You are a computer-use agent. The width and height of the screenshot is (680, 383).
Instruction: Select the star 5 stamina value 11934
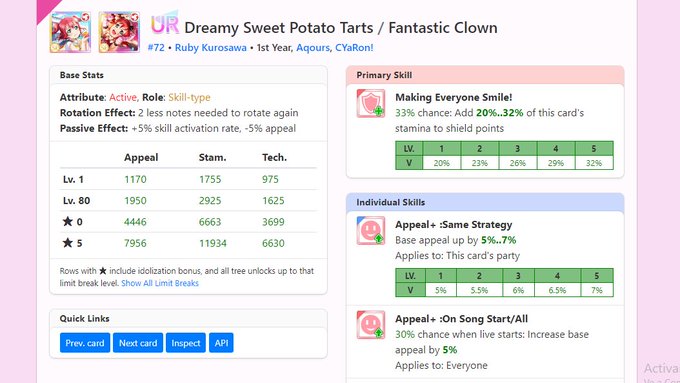click(x=212, y=243)
